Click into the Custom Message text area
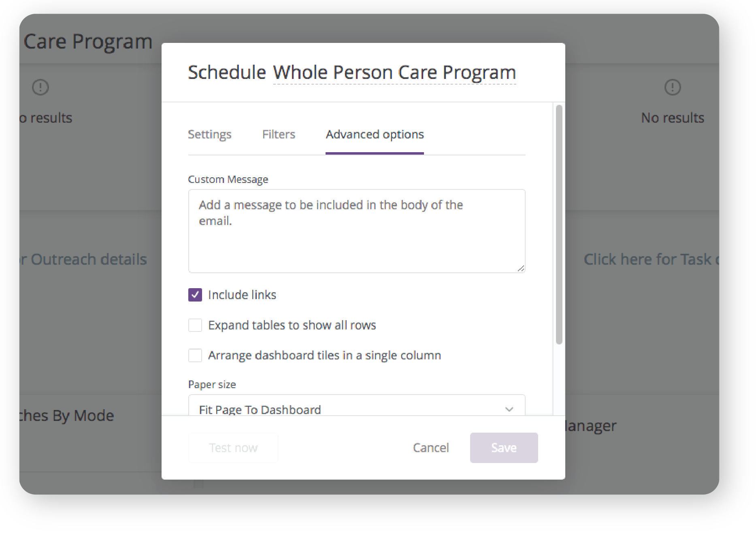Viewport: 756px width, 548px height. click(357, 231)
